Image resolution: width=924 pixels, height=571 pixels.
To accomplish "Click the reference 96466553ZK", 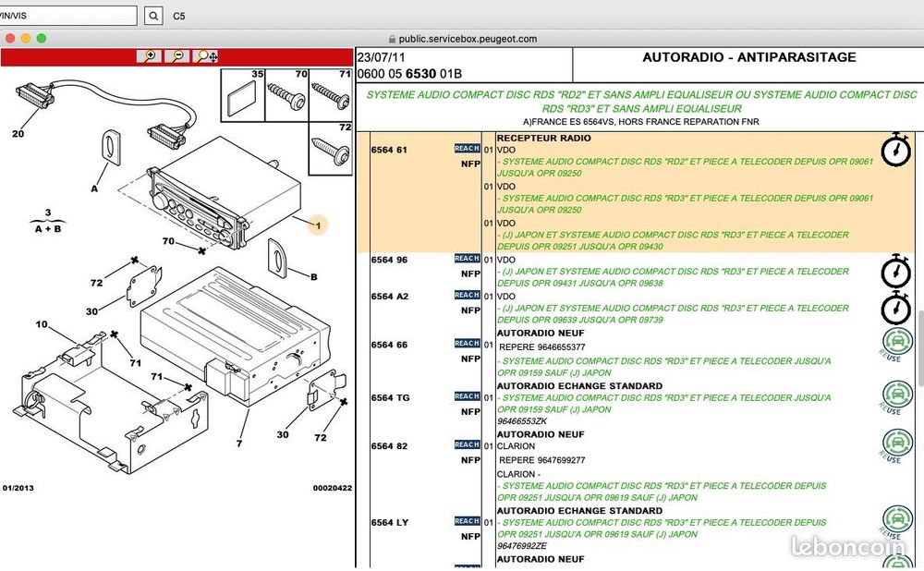I will 522,421.
